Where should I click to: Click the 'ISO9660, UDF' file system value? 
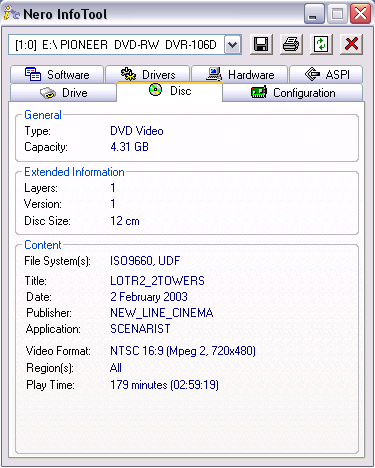coord(145,261)
